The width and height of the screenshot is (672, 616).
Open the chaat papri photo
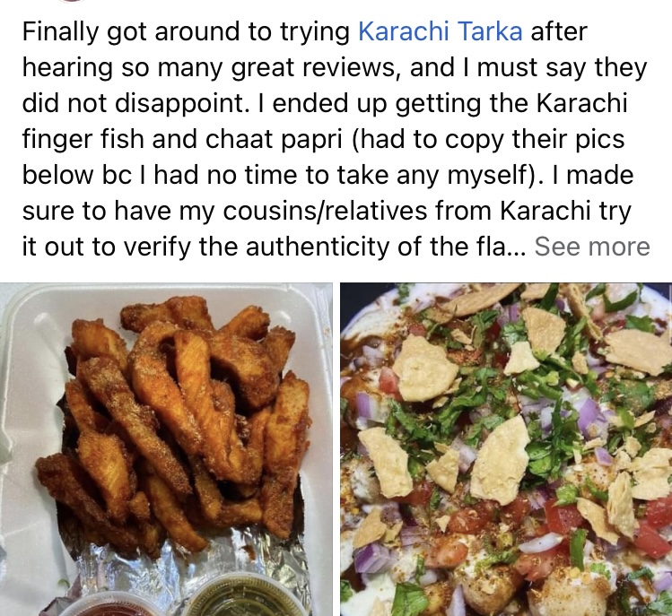tap(506, 449)
